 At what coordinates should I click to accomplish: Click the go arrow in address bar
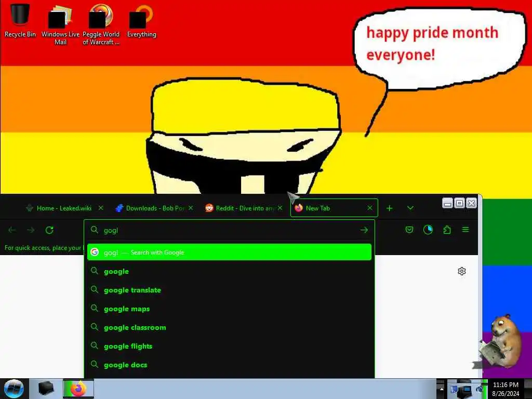[364, 230]
